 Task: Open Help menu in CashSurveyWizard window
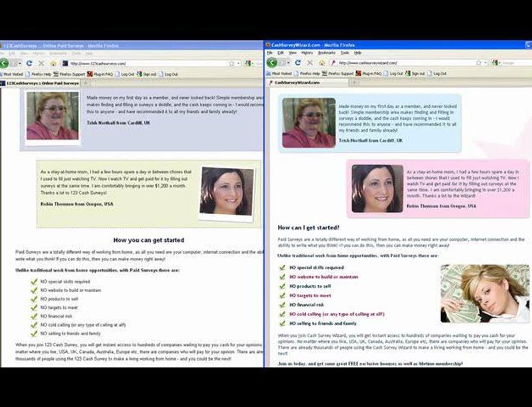coord(358,53)
